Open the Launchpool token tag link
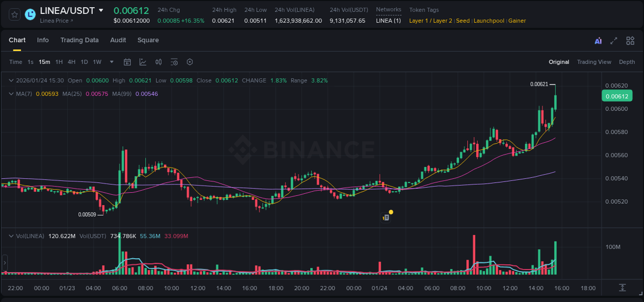This screenshot has height=302, width=644. (x=489, y=21)
